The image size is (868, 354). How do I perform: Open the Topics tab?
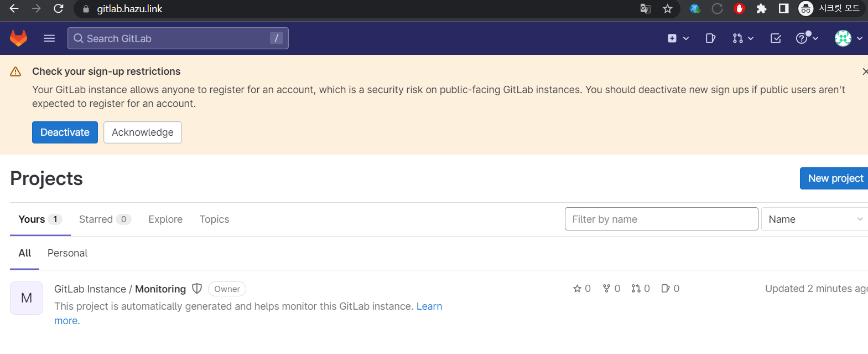pos(214,219)
